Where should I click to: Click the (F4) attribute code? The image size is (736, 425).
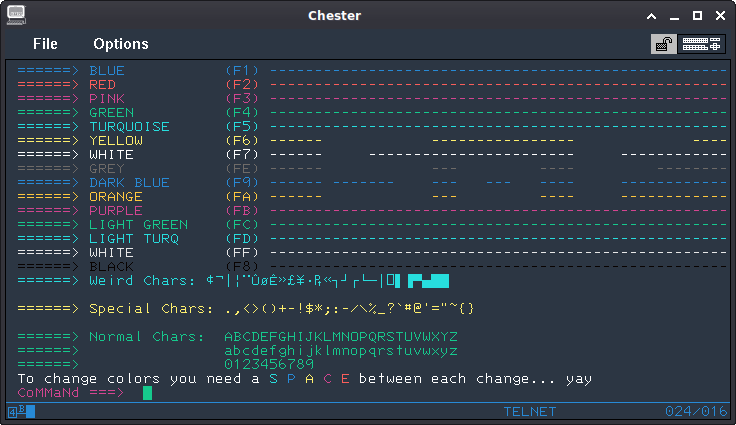click(242, 113)
